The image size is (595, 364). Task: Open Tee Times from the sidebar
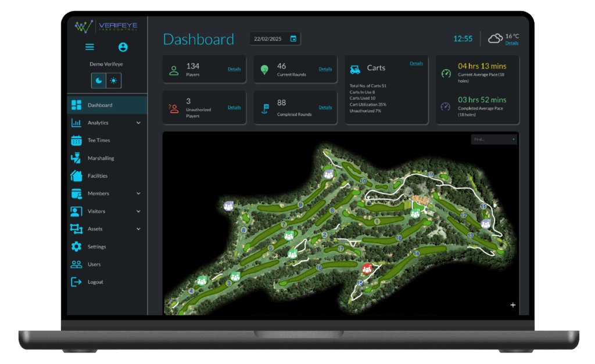point(99,140)
